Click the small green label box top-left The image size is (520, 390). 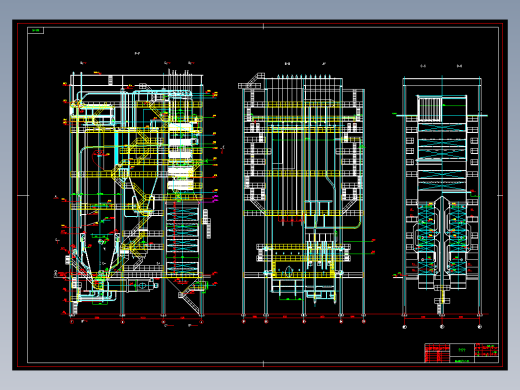point(36,31)
